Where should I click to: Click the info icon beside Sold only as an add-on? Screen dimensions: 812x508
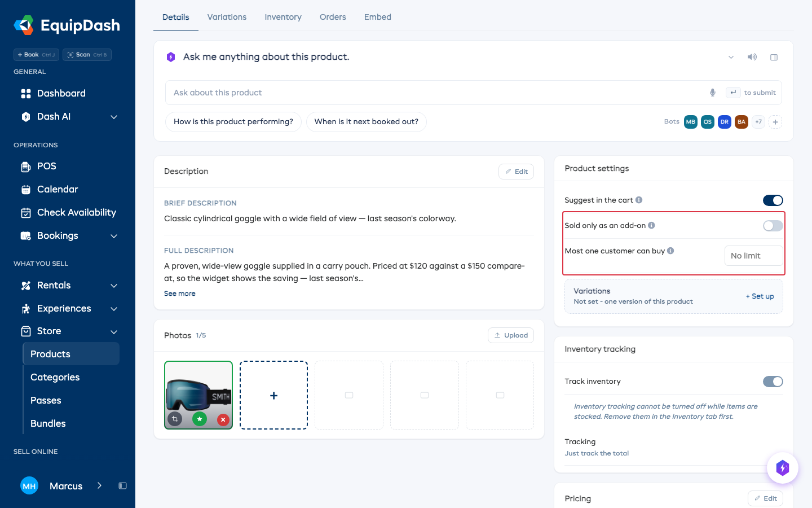pyautogui.click(x=651, y=225)
